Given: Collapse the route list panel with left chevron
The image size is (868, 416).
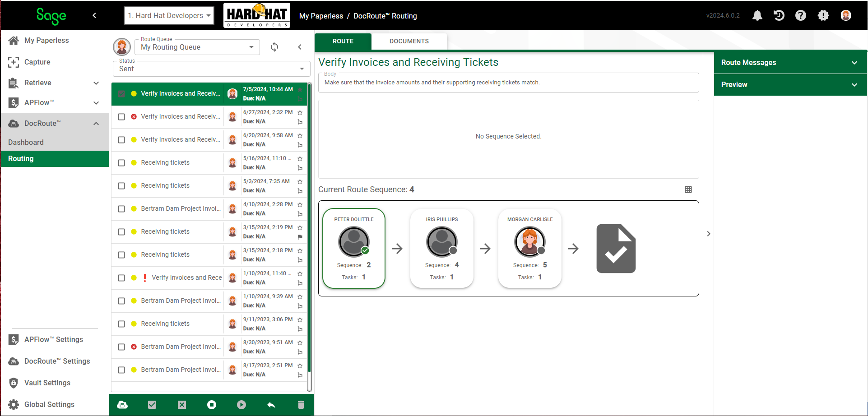Looking at the screenshot, I should pos(300,47).
